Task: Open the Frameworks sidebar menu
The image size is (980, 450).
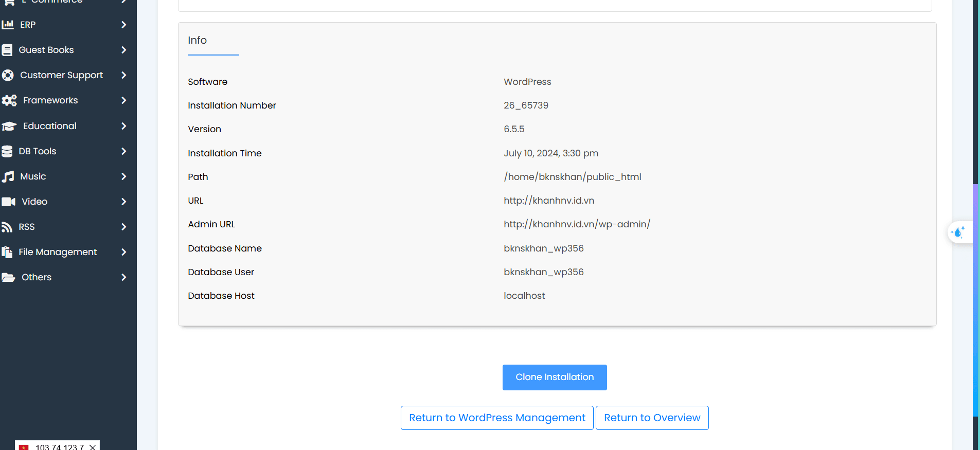Action: tap(68, 100)
